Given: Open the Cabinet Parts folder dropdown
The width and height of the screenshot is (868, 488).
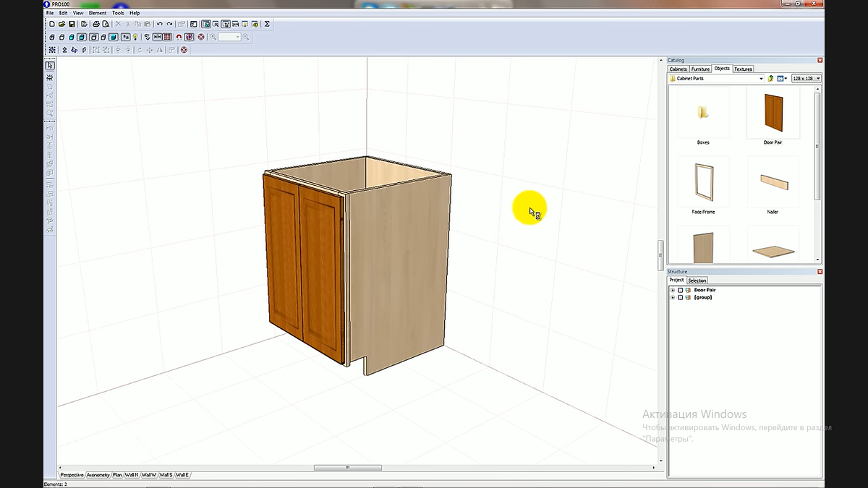Looking at the screenshot, I should [761, 78].
